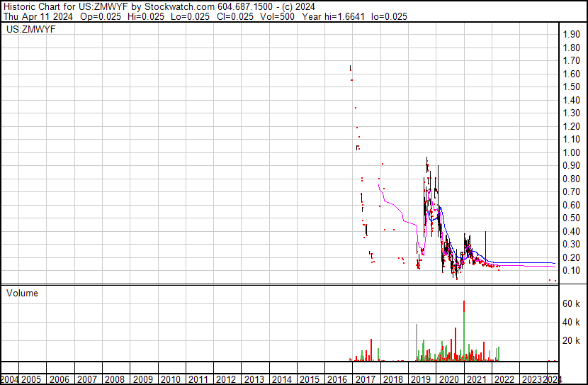Click the 2020 label on the bottom axis
588x385 pixels.
tap(449, 379)
